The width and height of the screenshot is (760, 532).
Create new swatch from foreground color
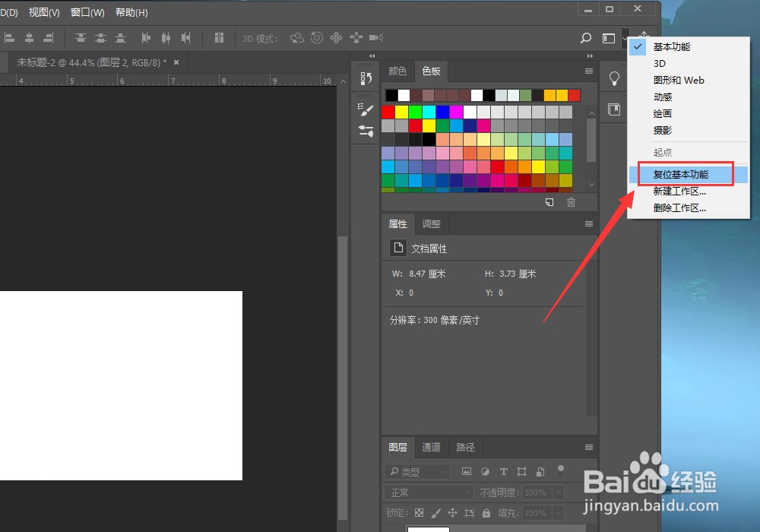549,202
